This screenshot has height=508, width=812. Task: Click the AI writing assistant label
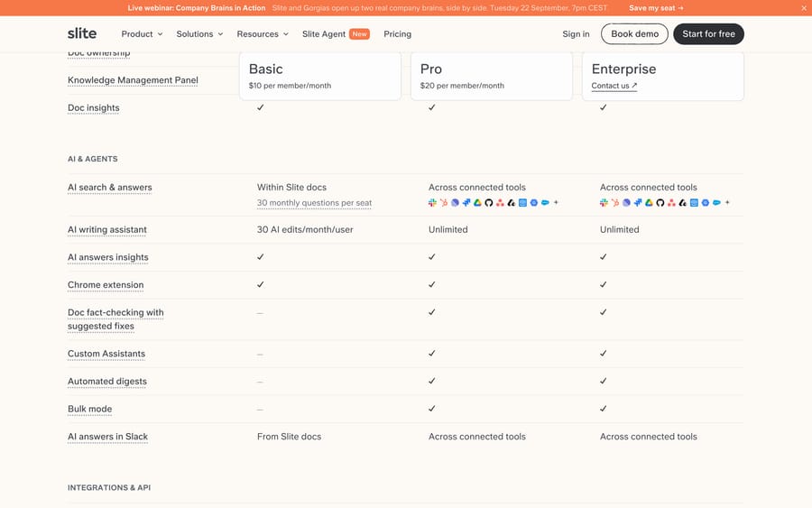[x=107, y=229]
